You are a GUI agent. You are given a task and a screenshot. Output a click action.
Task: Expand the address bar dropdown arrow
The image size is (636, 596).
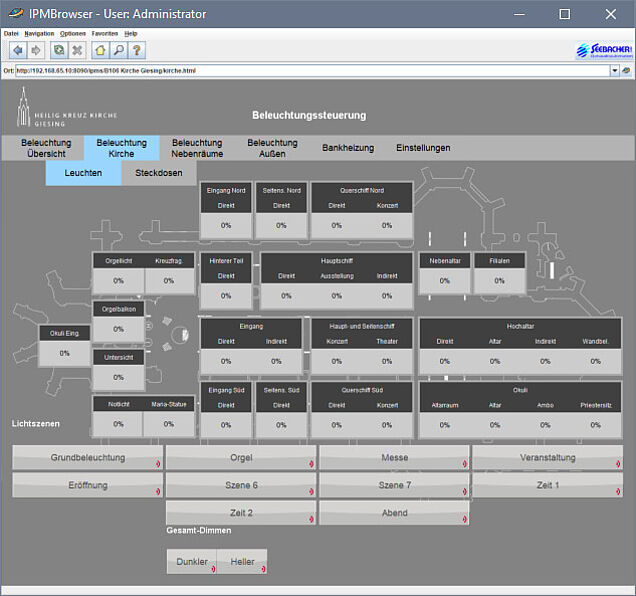[614, 71]
